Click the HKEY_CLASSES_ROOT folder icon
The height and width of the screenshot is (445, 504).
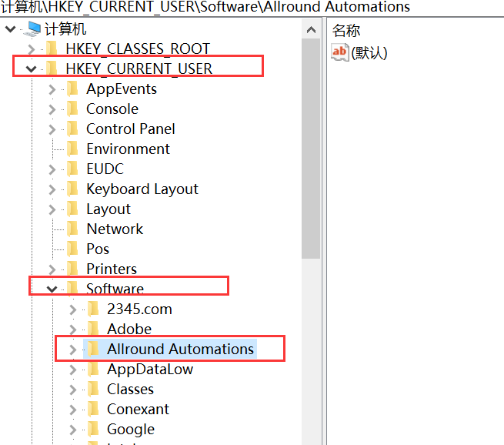pyautogui.click(x=52, y=49)
